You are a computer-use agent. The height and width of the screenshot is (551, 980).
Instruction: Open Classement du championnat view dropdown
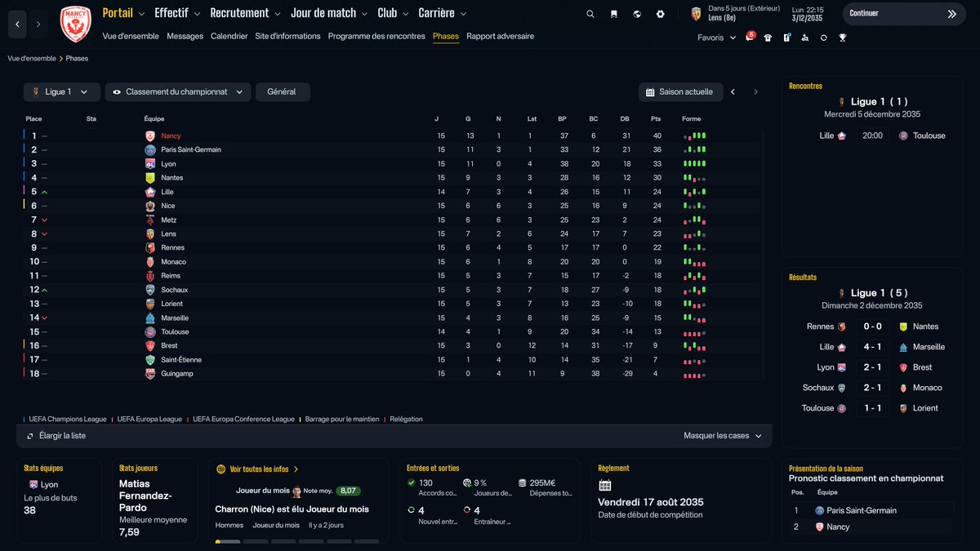[x=177, y=92]
